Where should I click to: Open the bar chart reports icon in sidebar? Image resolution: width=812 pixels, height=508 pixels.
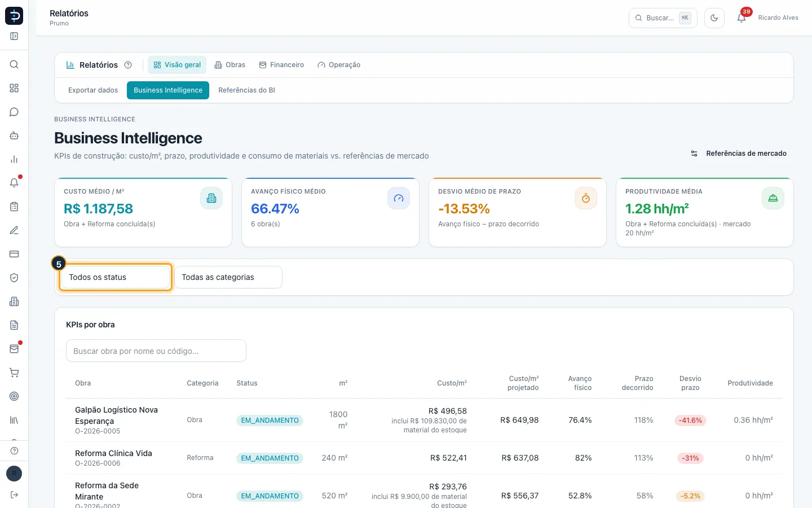pos(14,159)
